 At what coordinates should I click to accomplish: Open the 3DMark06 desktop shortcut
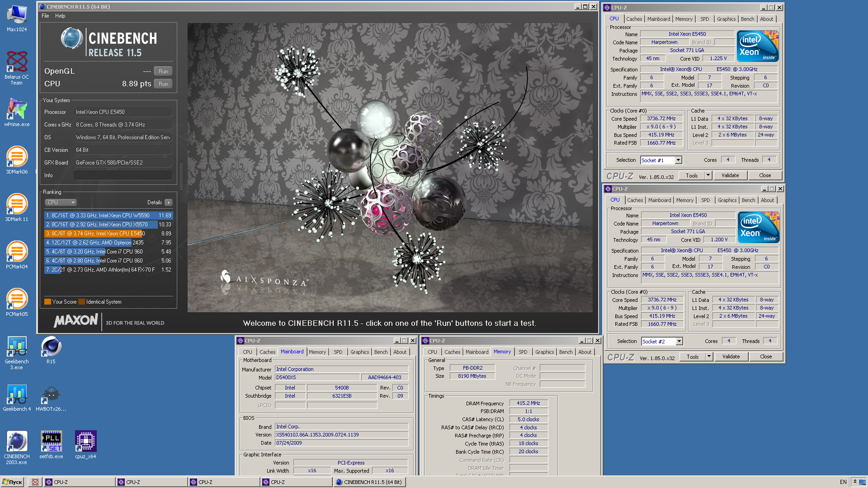click(17, 160)
